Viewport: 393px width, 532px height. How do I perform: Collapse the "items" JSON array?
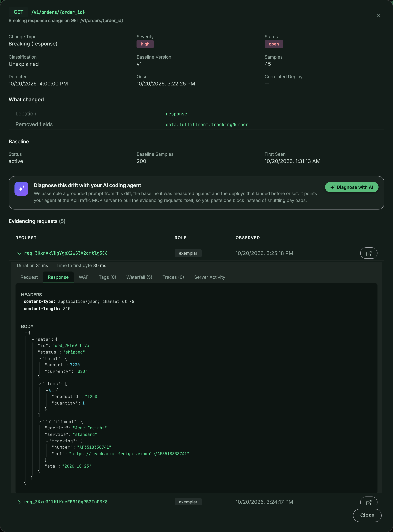point(40,384)
